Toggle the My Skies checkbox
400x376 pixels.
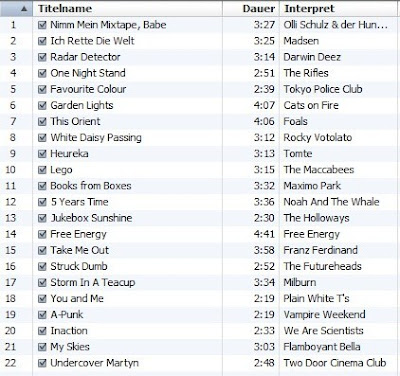pos(42,347)
